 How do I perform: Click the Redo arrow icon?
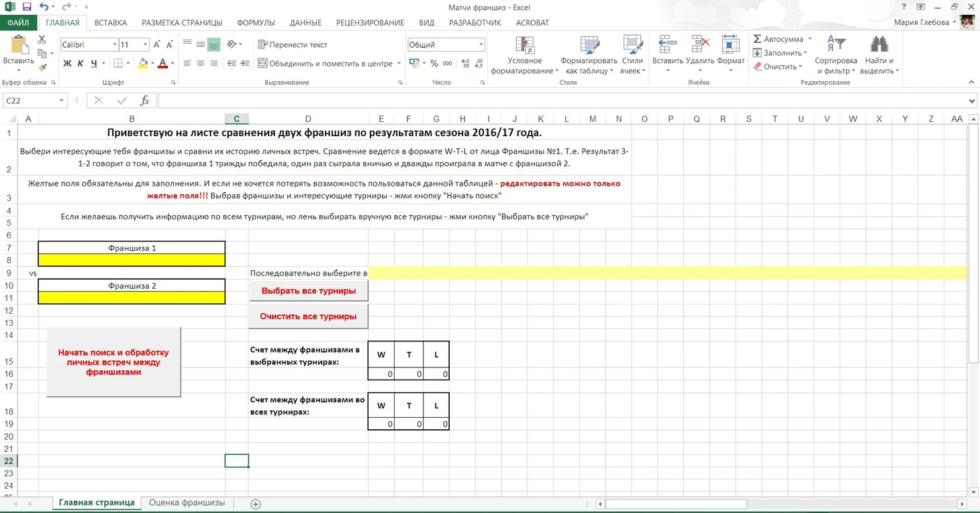66,7
